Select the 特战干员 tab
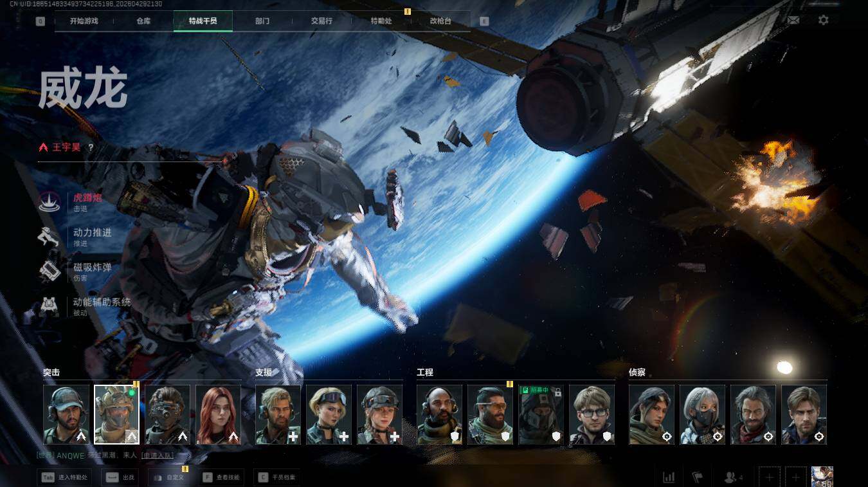868x487 pixels. pyautogui.click(x=203, y=21)
